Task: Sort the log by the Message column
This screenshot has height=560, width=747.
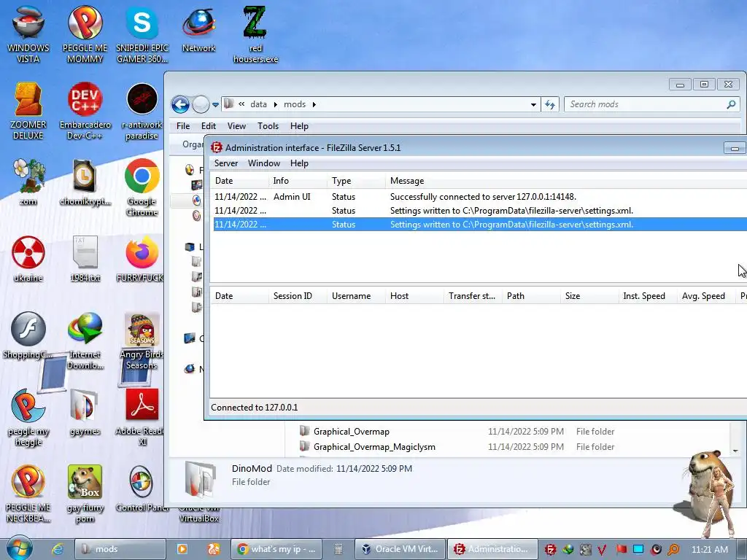Action: [x=566, y=181]
